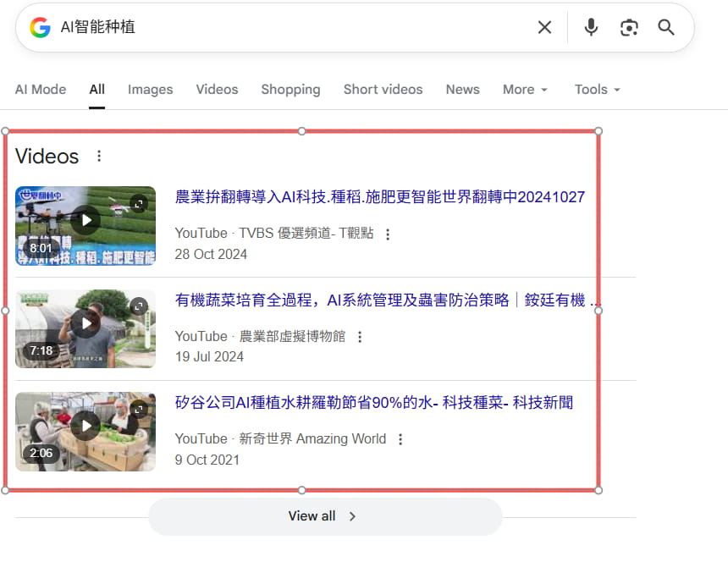Click inside the search input field
Screen dimensions: 728x562
(254, 27)
